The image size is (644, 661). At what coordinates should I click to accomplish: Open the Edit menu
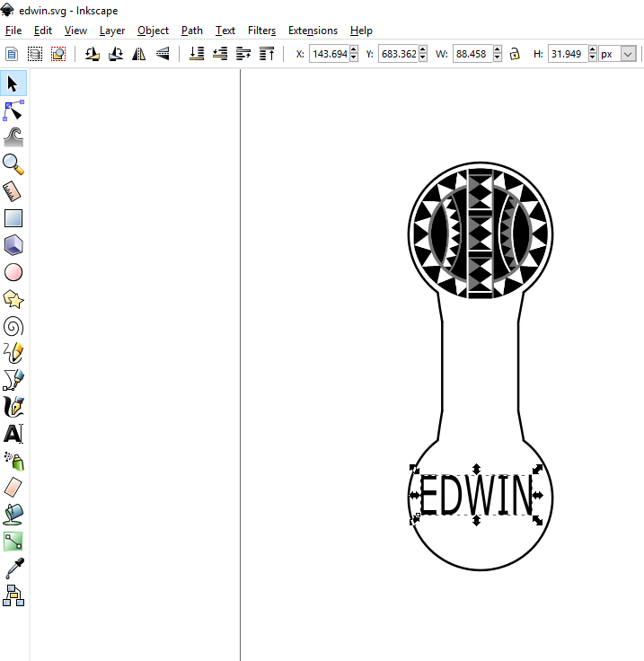click(43, 31)
